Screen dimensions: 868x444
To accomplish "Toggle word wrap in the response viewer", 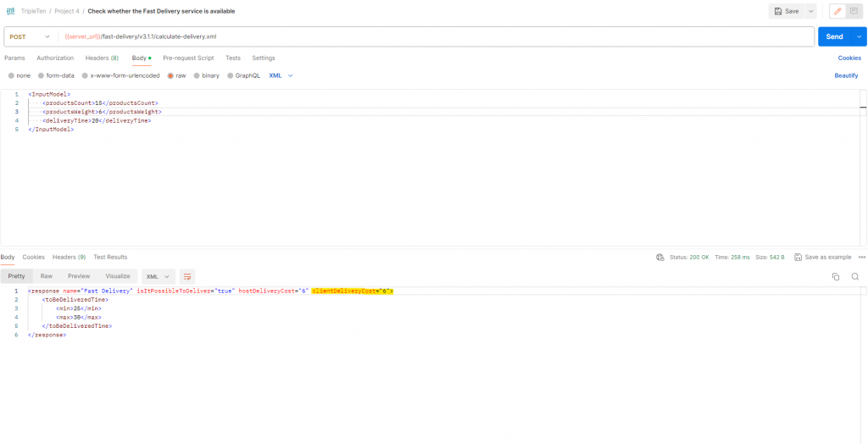I will [x=187, y=276].
